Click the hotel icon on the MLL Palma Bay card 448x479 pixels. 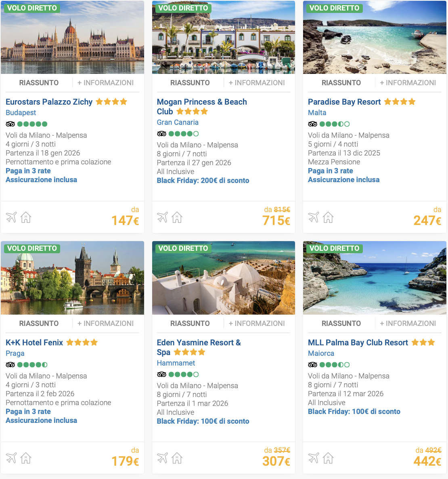[x=328, y=458]
